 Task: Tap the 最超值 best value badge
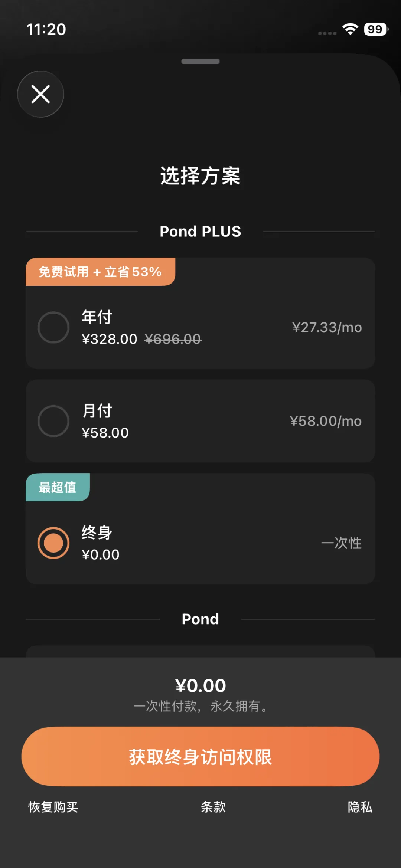[x=58, y=487]
